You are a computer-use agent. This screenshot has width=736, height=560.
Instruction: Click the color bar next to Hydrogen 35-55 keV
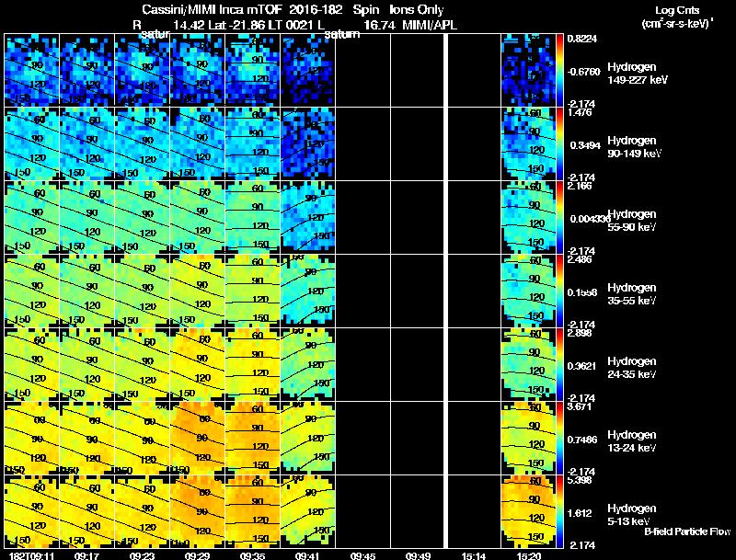click(x=559, y=291)
